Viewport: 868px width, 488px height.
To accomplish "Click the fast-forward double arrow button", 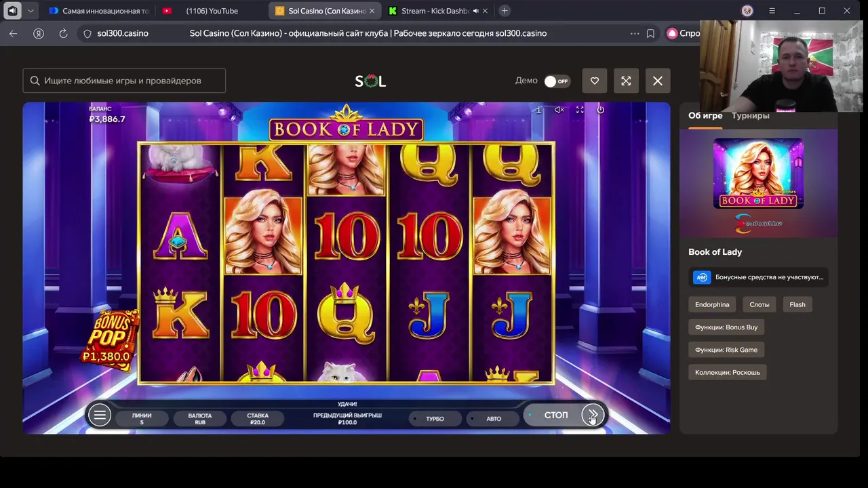I will pyautogui.click(x=593, y=415).
